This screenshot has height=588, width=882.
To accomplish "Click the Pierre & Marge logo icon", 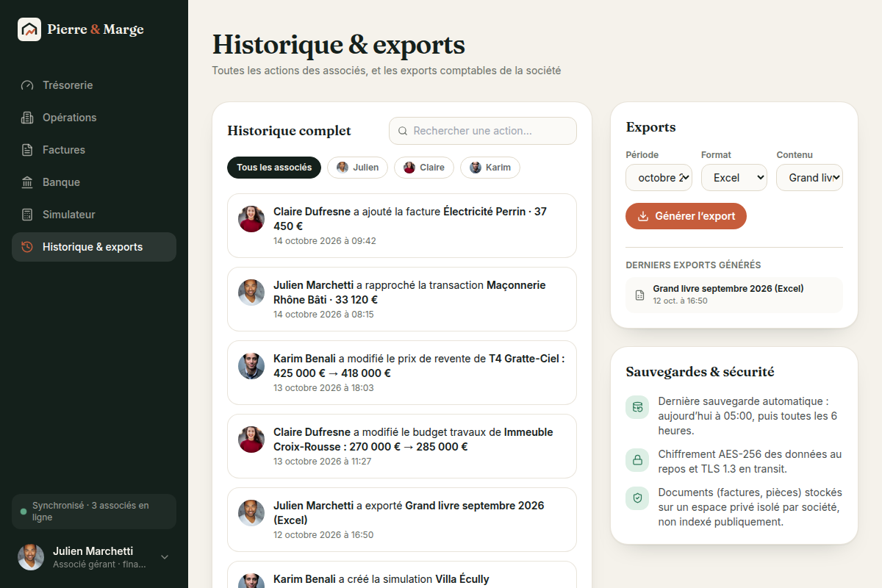I will pos(29,29).
